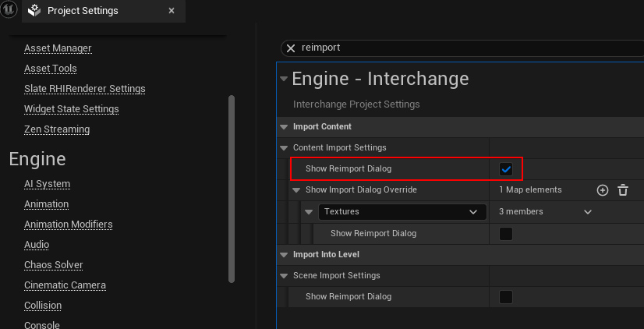Add a Show Import Dialog Override map element
The height and width of the screenshot is (329, 644).
click(603, 190)
